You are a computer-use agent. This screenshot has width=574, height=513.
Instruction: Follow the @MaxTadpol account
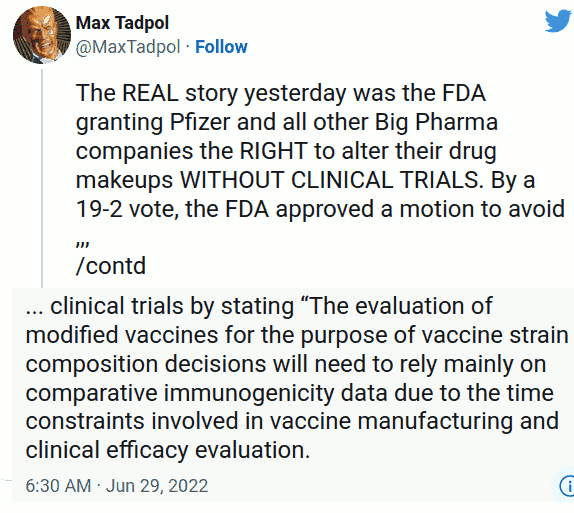coord(221,47)
